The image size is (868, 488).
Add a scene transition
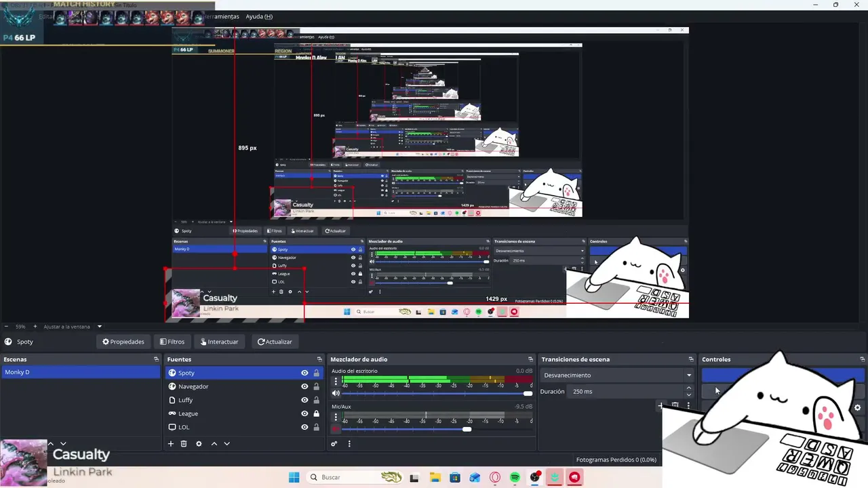[660, 406]
